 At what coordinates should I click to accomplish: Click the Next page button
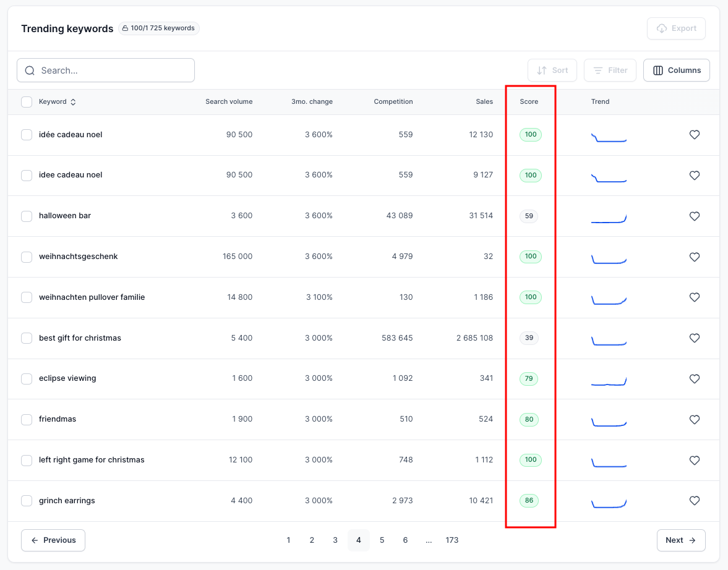pos(680,540)
